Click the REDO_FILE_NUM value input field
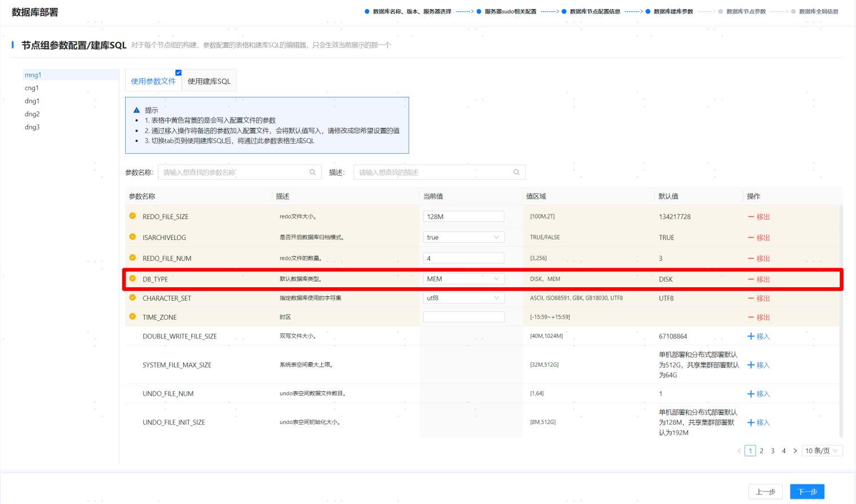Screen dimensions: 856x504 point(463,258)
